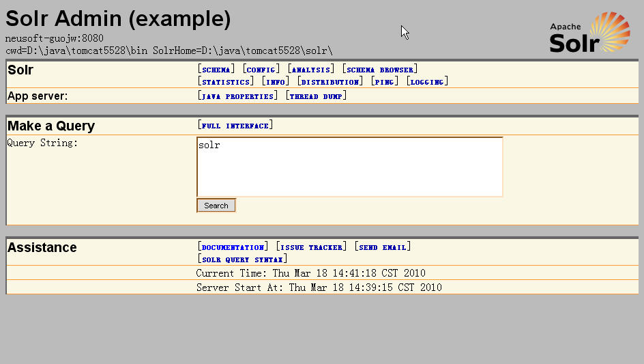644x364 pixels.
Task: Open the CONFIG link
Action: (x=261, y=70)
